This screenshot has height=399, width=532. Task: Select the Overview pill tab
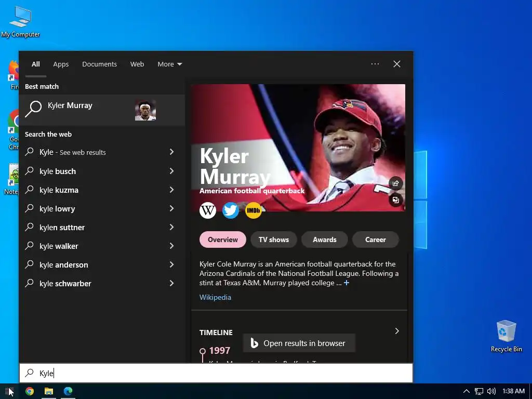pyautogui.click(x=222, y=240)
